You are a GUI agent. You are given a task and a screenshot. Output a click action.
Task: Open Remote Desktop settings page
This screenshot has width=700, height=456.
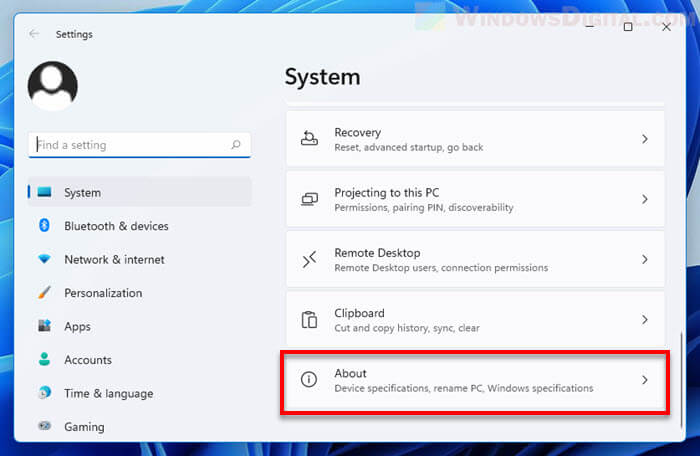(475, 259)
